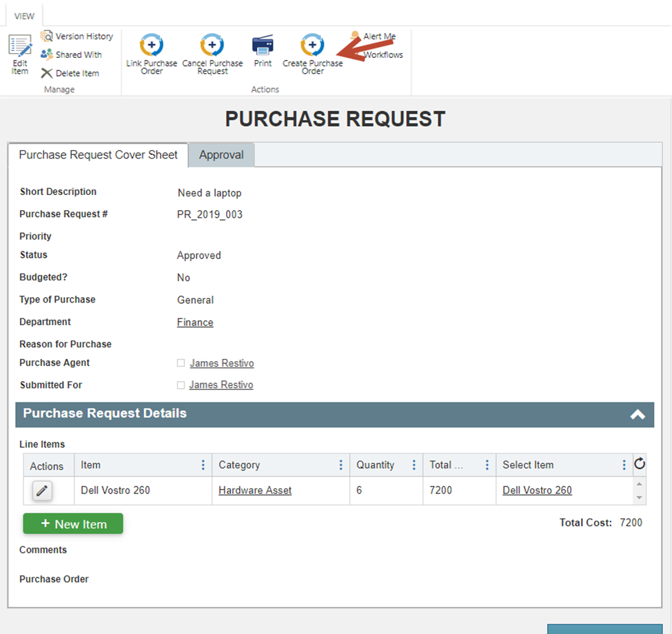
Task: Open the Category column options menu
Action: click(340, 465)
